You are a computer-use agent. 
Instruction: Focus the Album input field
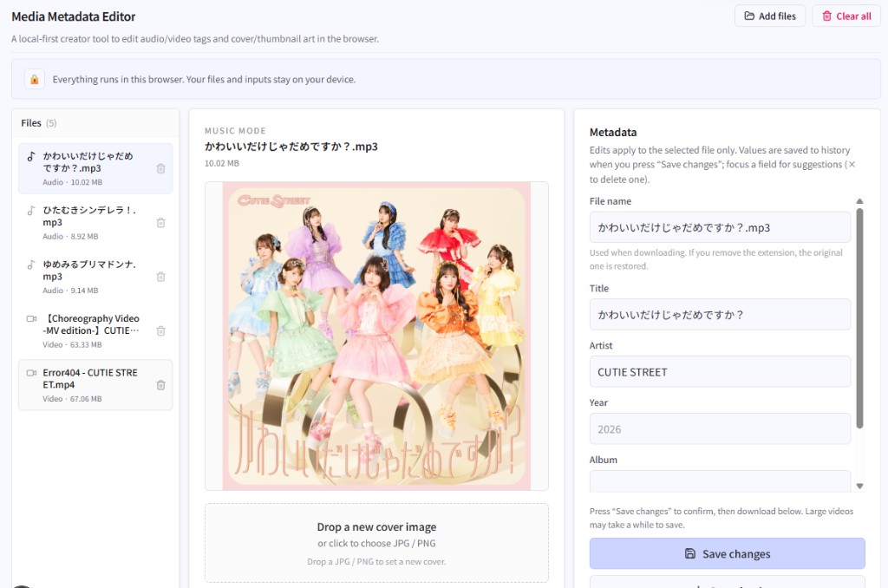point(720,481)
